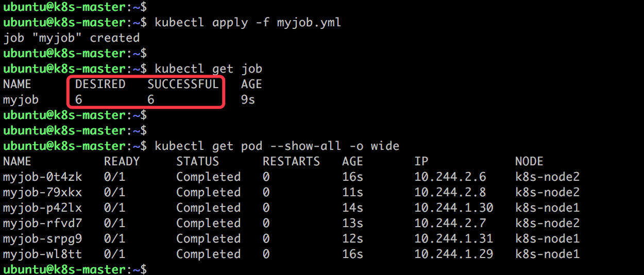This screenshot has height=275, width=644.
Task: Click the age '12s' of myjob-srpg9
Action: point(353,239)
